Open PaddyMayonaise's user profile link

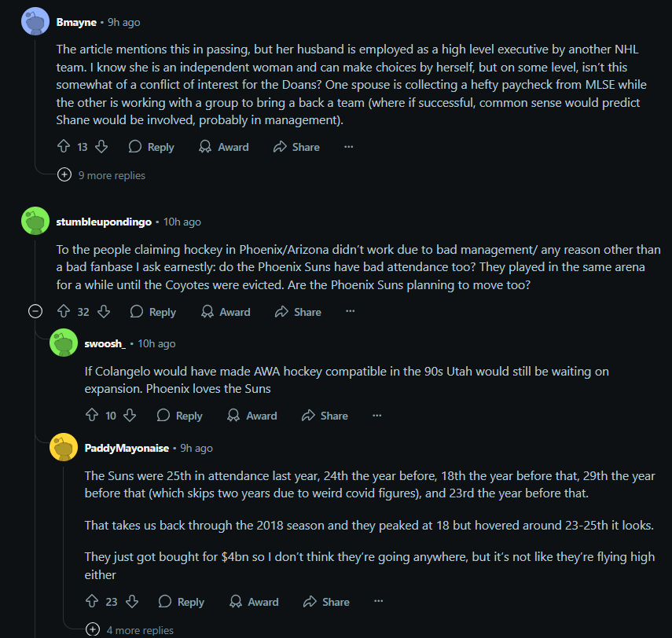(x=126, y=448)
